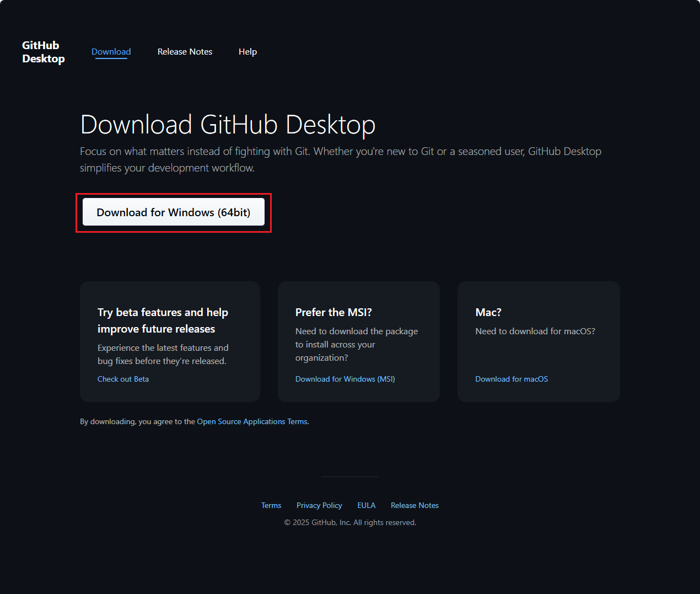The width and height of the screenshot is (700, 594).
Task: Open the Help navigation item
Action: (x=247, y=51)
